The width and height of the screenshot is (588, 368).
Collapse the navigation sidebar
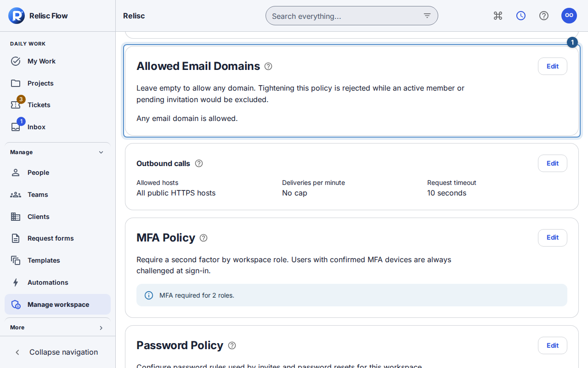(x=57, y=352)
